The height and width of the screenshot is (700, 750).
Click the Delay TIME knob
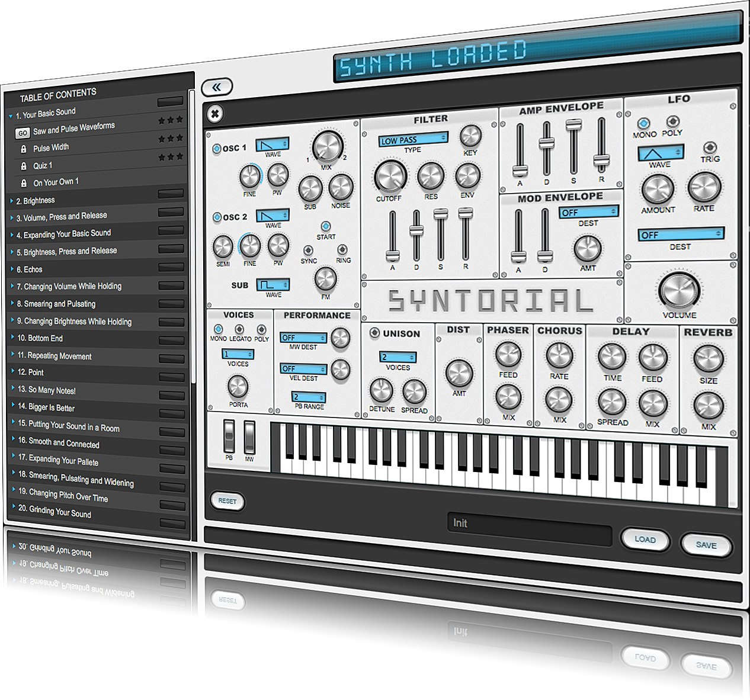coord(612,357)
